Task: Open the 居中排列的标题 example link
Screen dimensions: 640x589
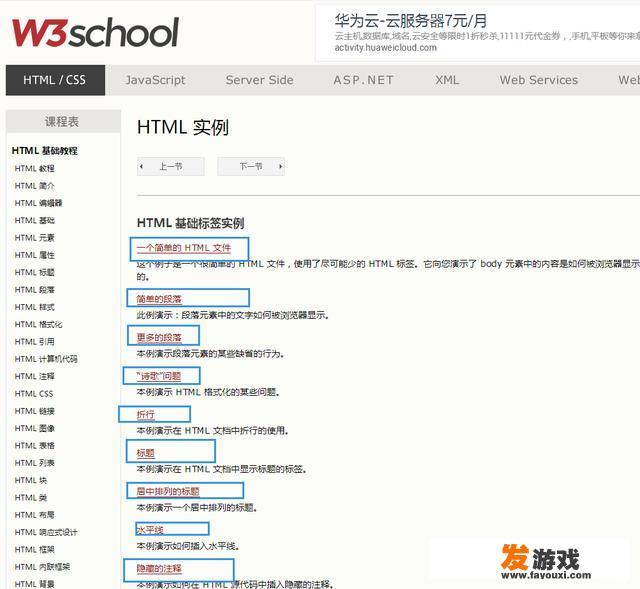Action: 168,491
